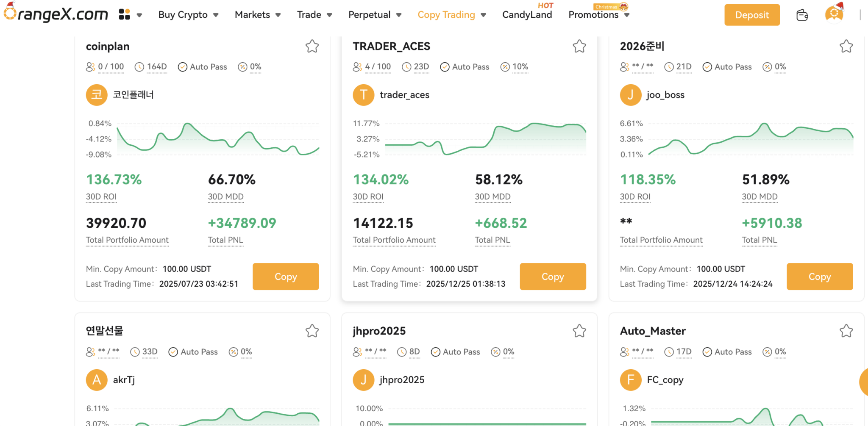Click 2026준비 0% profit share icon

click(x=767, y=67)
